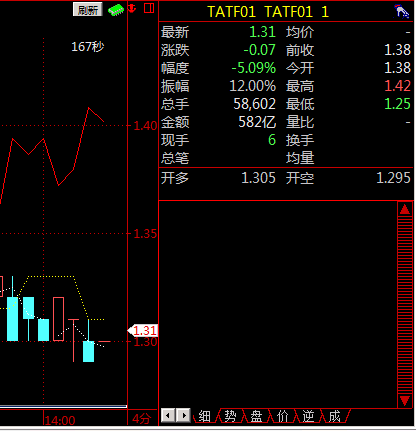Click the 量比 label

tap(300, 122)
